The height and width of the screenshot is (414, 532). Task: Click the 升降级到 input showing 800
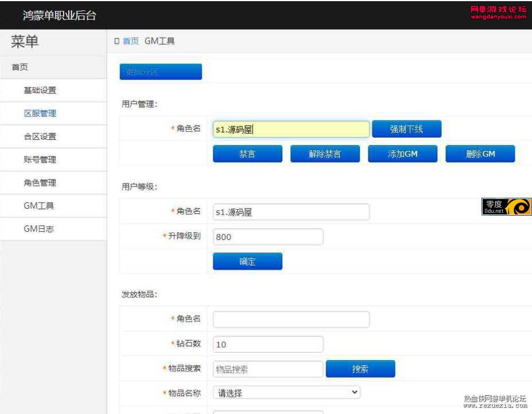pos(268,237)
